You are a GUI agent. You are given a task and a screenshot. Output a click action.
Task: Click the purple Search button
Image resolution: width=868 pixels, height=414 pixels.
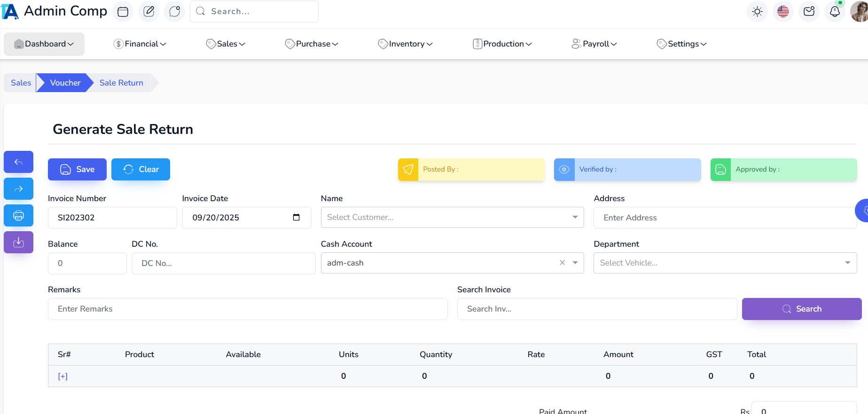(801, 309)
